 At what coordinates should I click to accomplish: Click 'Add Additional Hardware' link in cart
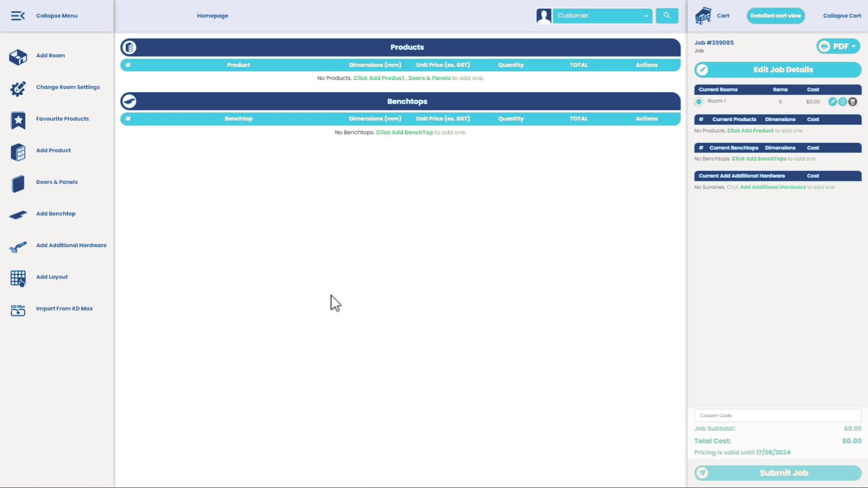point(773,187)
